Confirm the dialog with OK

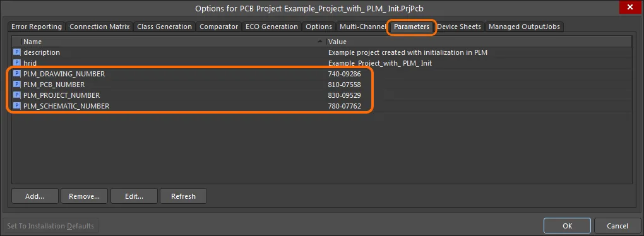point(567,226)
